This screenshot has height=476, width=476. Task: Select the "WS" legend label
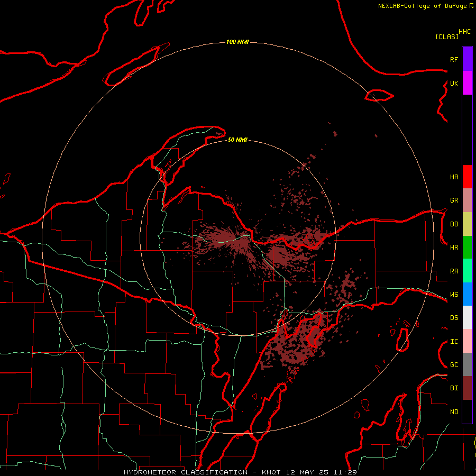454,295
